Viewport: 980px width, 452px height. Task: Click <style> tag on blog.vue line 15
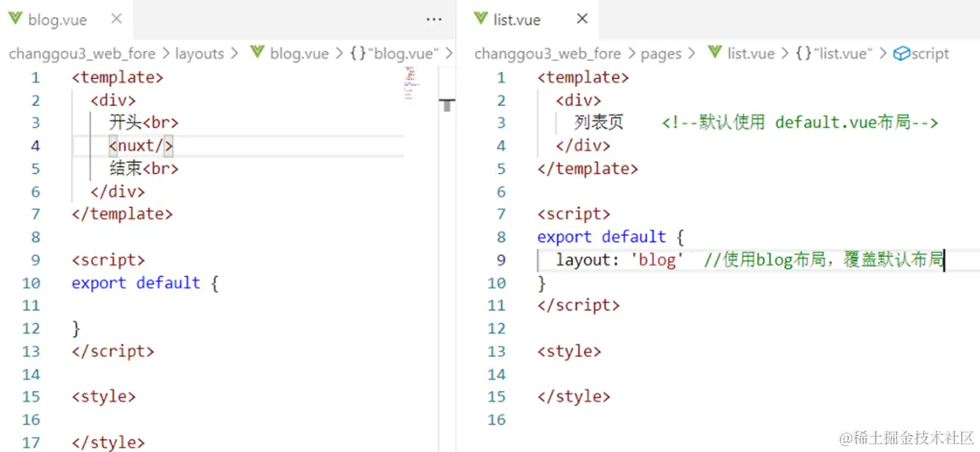(103, 396)
